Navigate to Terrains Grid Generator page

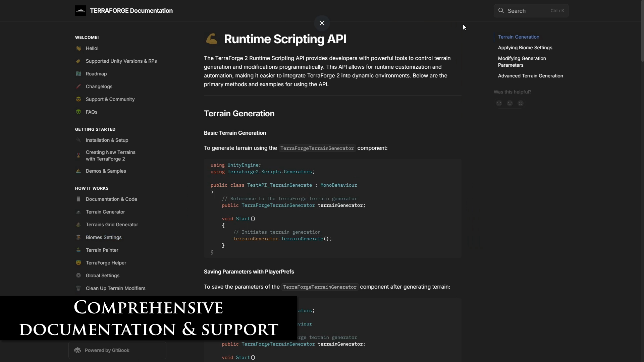pyautogui.click(x=112, y=225)
